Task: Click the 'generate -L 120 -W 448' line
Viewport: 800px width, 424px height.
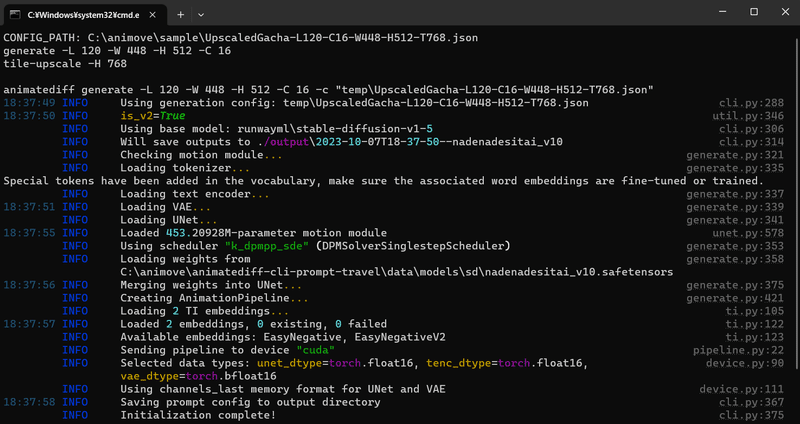Action: (117, 51)
